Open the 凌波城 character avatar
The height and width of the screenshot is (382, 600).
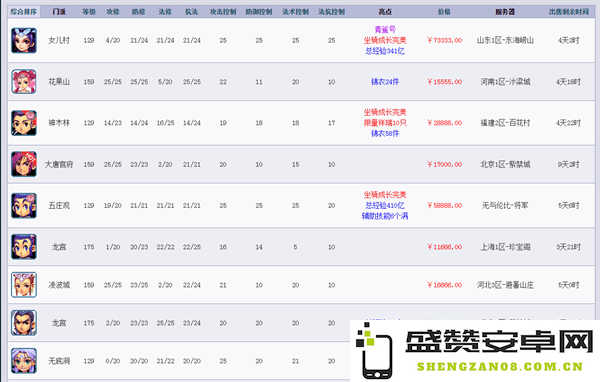24,285
